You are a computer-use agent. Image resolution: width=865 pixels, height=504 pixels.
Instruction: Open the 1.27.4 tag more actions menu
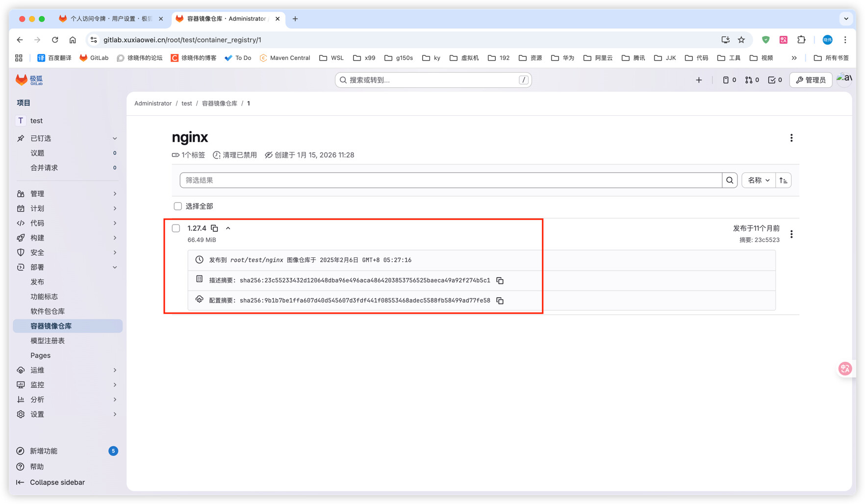791,234
